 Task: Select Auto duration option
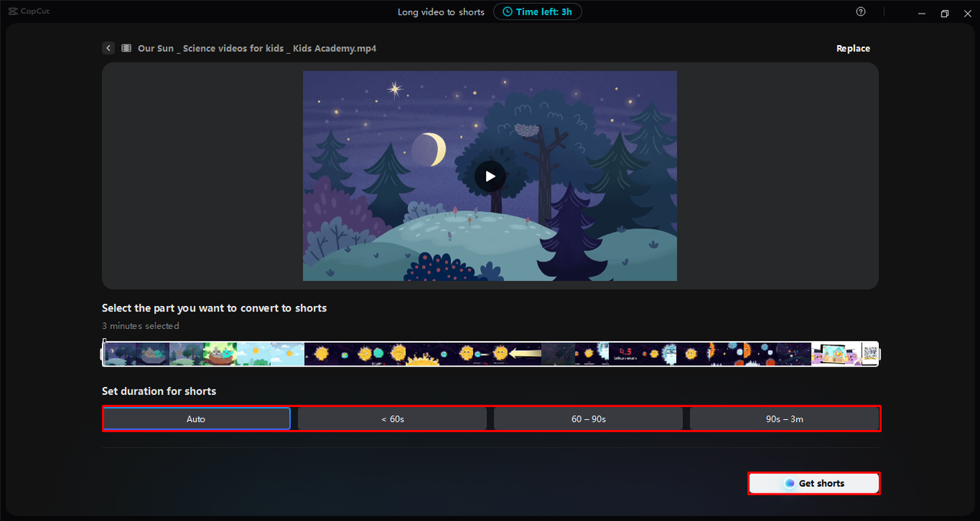[196, 418]
